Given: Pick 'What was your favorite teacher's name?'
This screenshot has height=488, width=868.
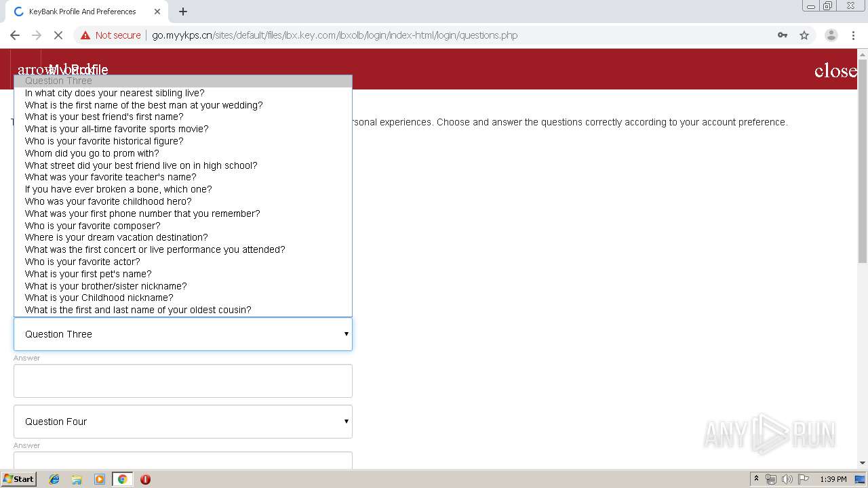Looking at the screenshot, I should point(183,177).
